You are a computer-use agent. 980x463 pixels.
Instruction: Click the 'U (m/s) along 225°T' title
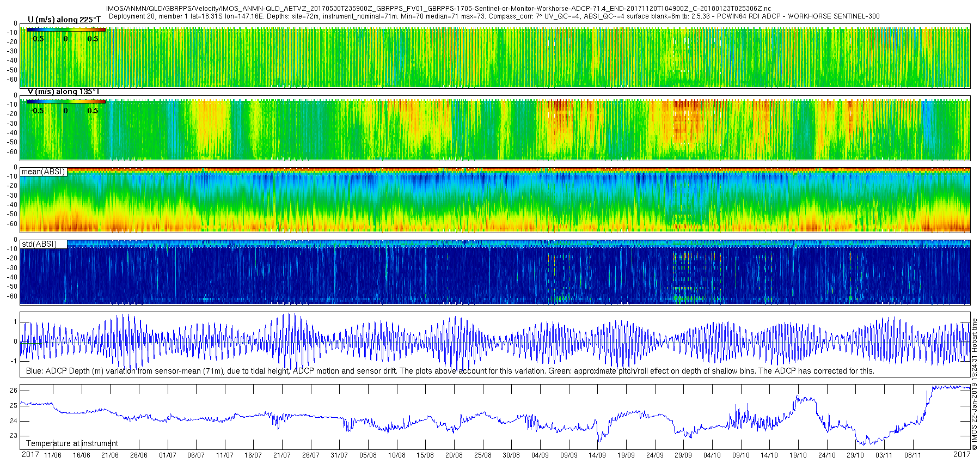64,20
